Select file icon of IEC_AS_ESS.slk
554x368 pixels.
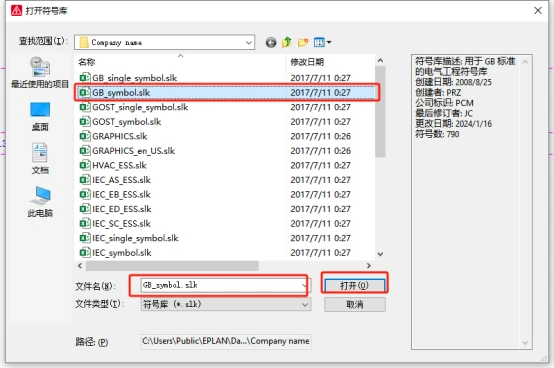tap(84, 180)
